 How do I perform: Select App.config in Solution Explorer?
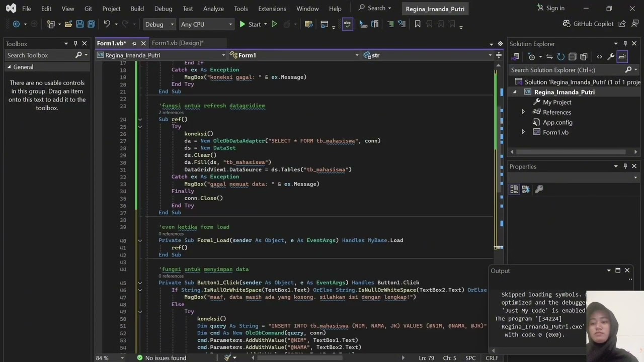click(557, 122)
